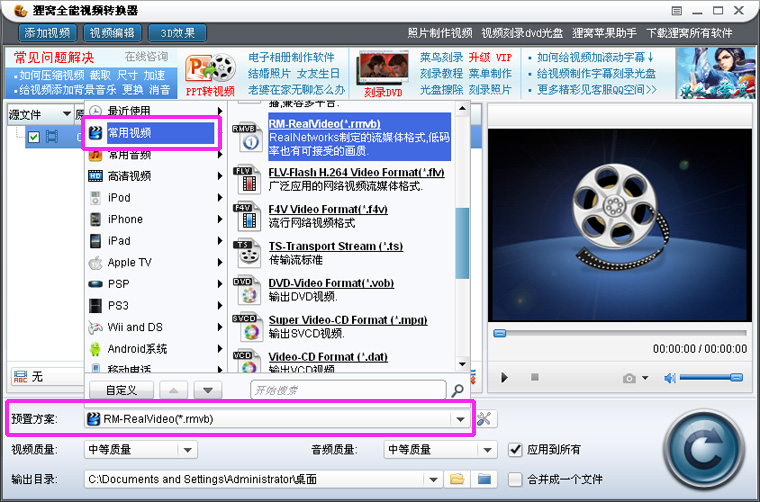Select the Apple TV category
The image size is (760, 502).
point(156,263)
